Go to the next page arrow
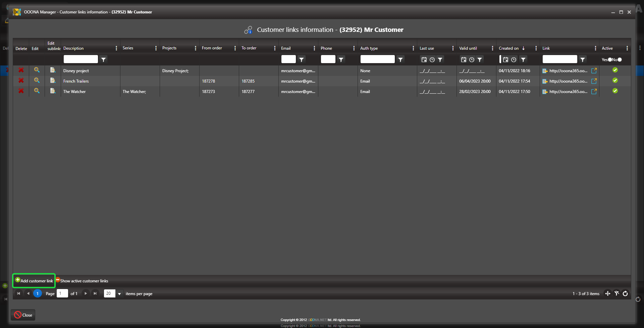644x328 pixels. [x=86, y=293]
